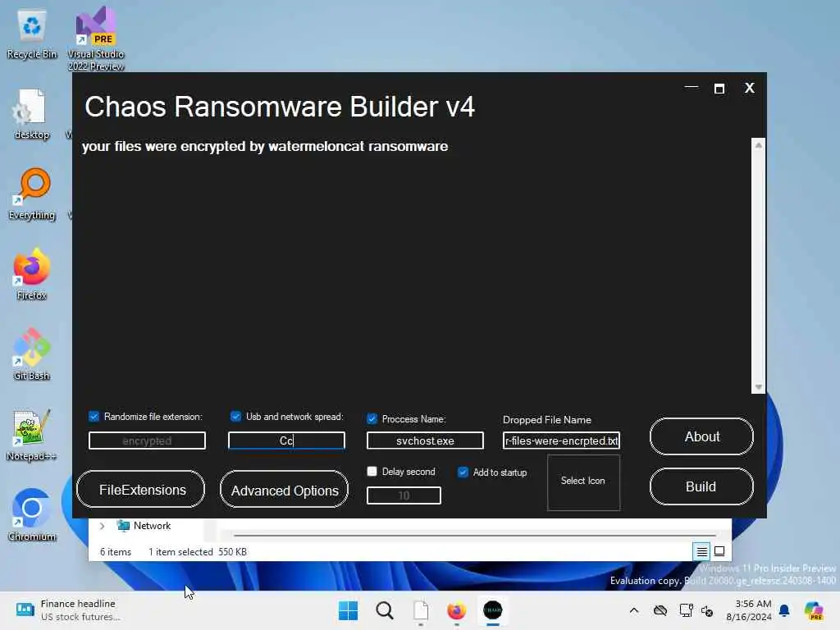This screenshot has width=840, height=630.
Task: Click the Explorer horizontal scrollbar
Action: tap(475, 535)
